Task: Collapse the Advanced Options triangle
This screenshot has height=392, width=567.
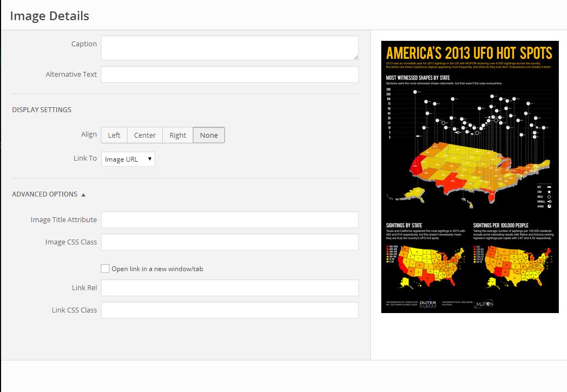Action: click(83, 194)
